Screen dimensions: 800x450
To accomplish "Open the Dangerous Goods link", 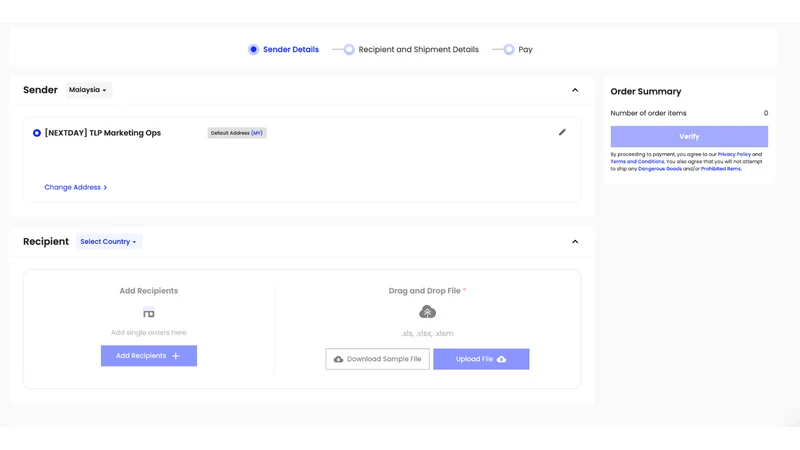I will pos(660,168).
